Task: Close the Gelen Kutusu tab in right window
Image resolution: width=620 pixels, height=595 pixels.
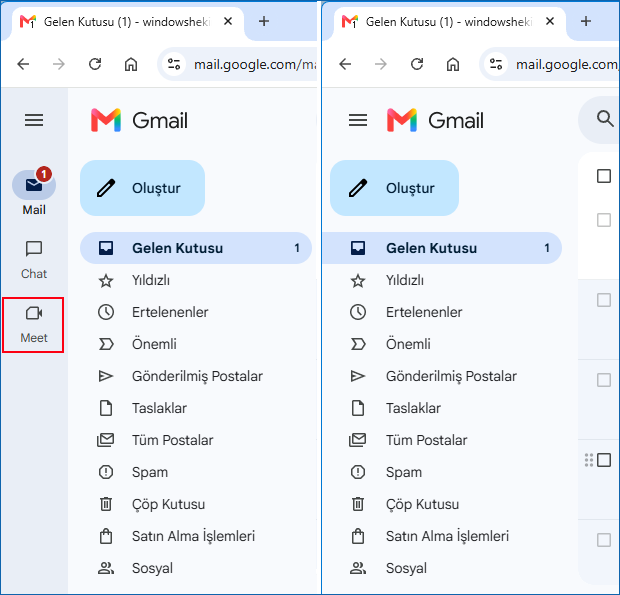Action: [x=550, y=21]
